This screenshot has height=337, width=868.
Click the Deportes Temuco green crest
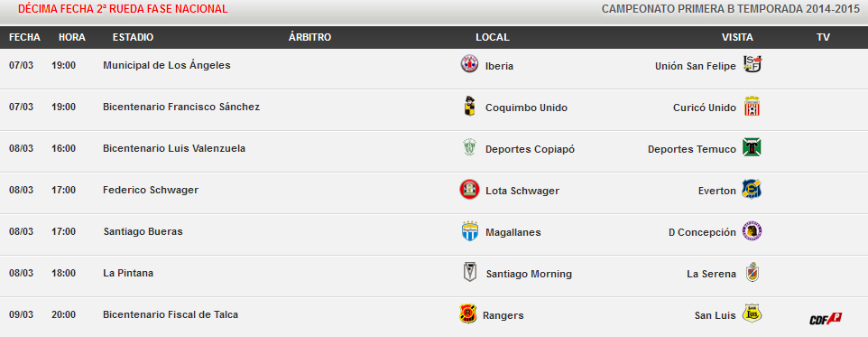point(753,148)
